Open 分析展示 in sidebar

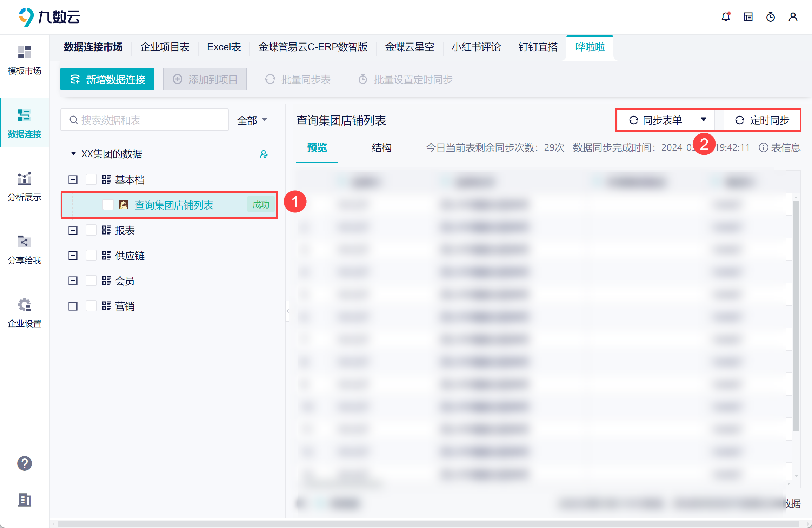(x=25, y=187)
